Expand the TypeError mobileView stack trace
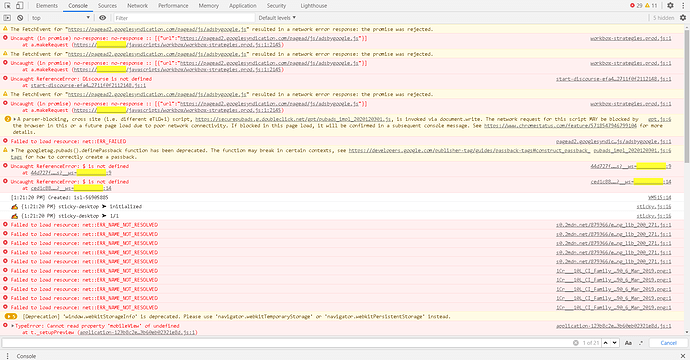 pos(13,326)
